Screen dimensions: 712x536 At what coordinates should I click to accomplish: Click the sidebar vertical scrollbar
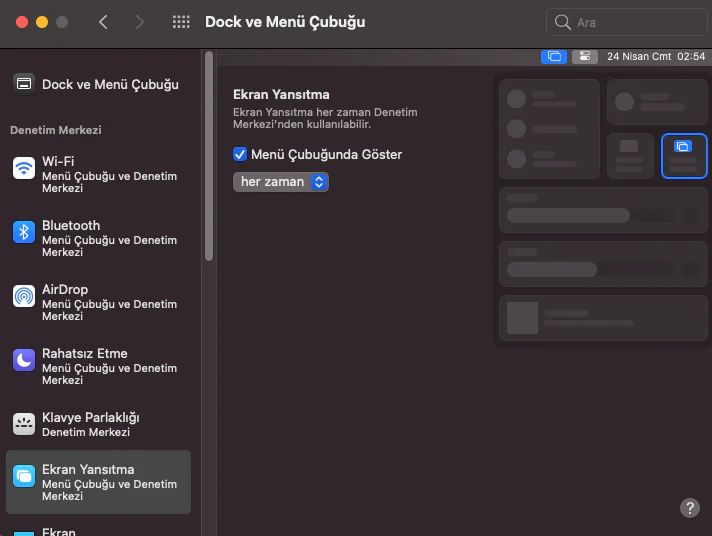point(208,160)
